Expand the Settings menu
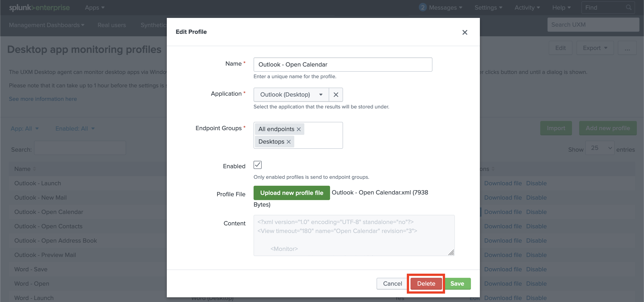This screenshot has height=302, width=644. [488, 8]
